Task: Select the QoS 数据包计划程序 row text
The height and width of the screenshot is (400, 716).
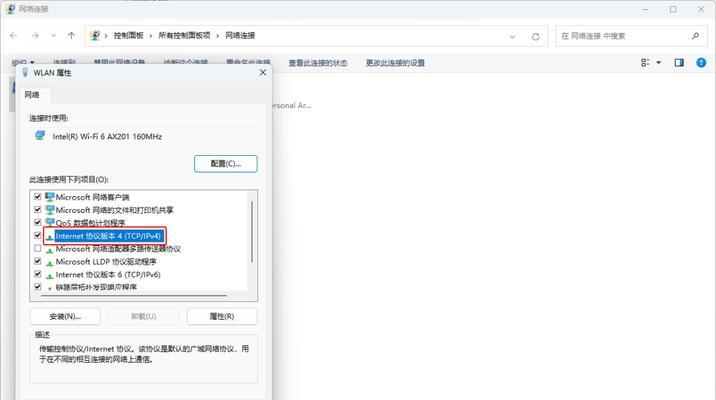Action: 90,223
